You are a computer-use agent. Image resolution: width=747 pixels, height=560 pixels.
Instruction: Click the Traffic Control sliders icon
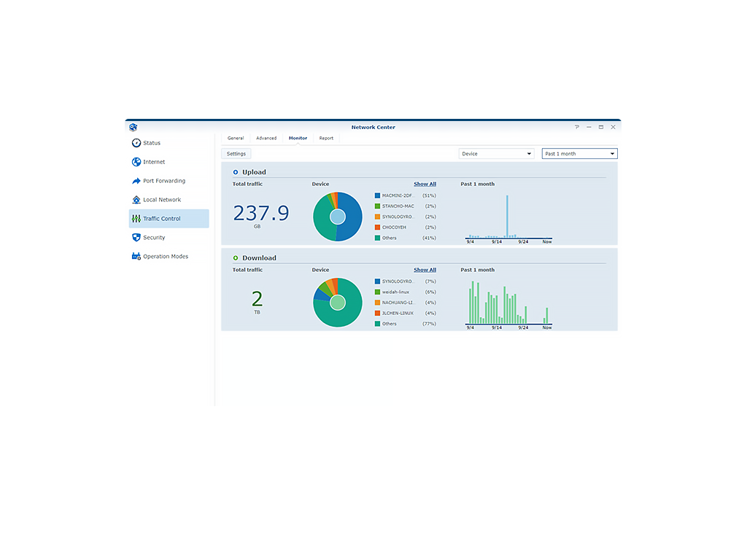[136, 219]
